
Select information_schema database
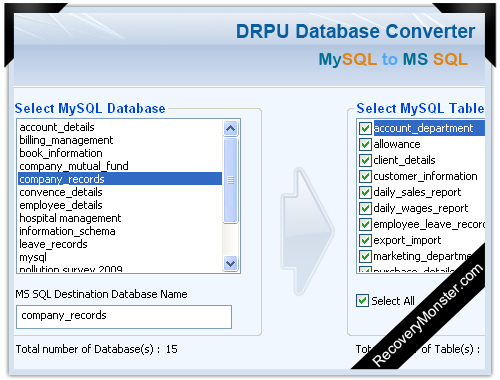[x=120, y=231]
